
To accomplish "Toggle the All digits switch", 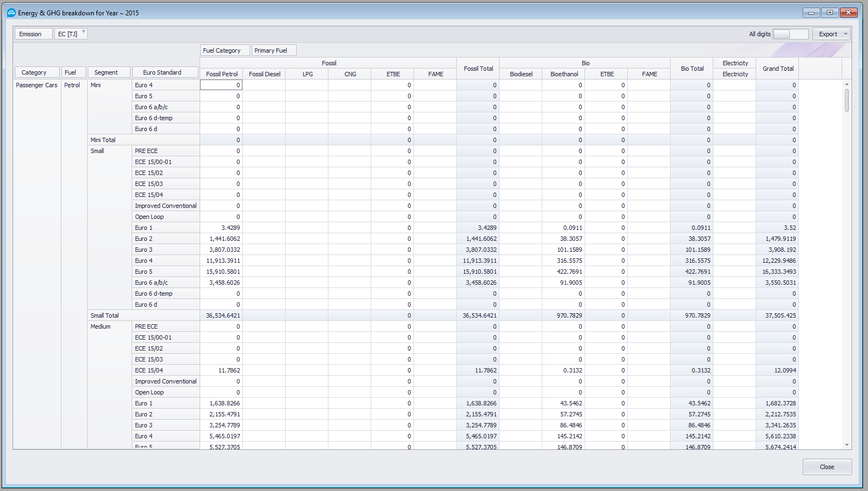I will pos(790,34).
